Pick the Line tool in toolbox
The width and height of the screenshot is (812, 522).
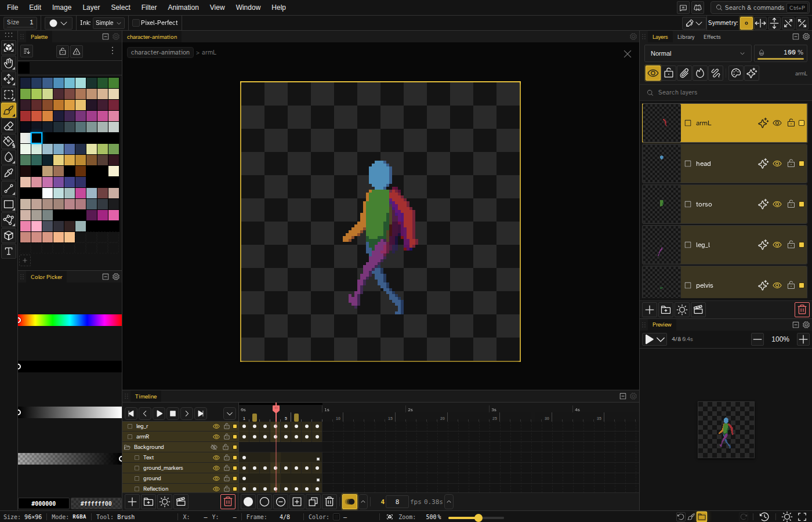tap(9, 188)
